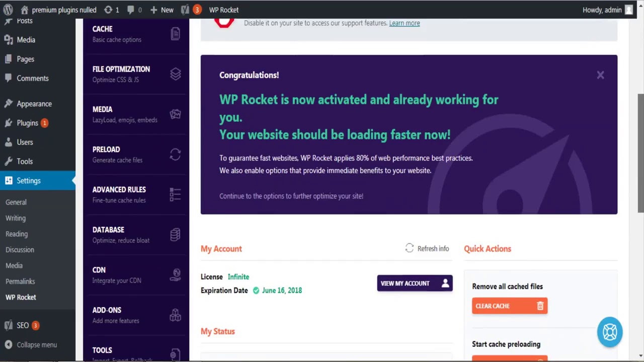This screenshot has height=362, width=644.
Task: Click the CDN globe icon
Action: (x=175, y=275)
